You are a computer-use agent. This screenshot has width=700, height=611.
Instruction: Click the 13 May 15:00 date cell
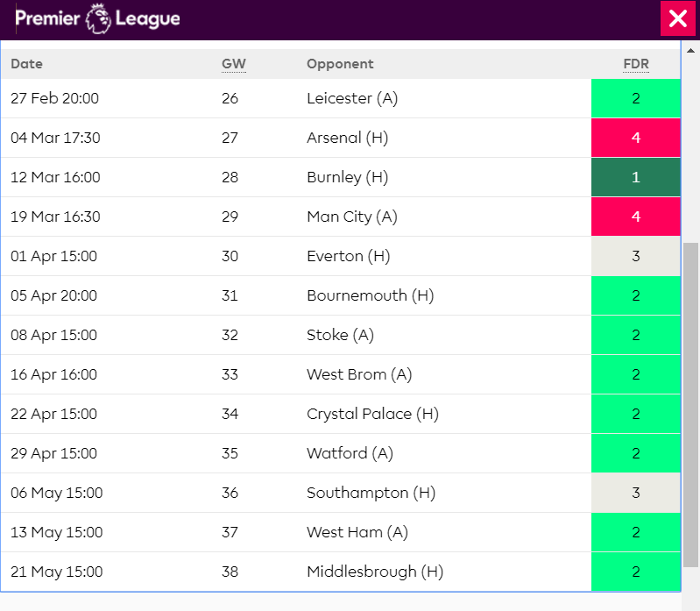[56, 532]
